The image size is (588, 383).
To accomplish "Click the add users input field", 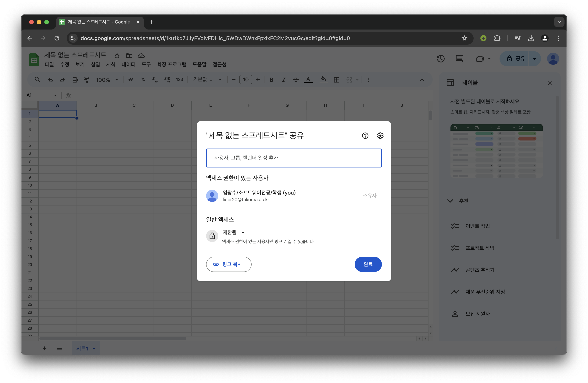I will point(293,158).
